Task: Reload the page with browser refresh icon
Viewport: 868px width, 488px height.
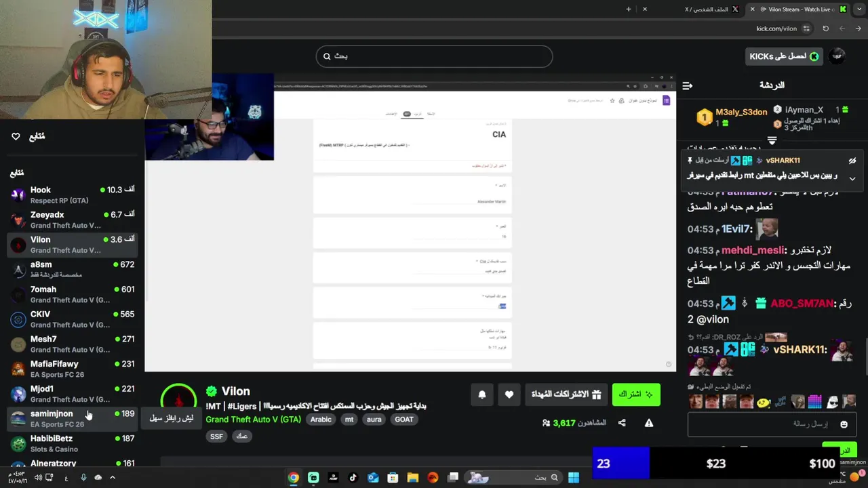Action: tap(825, 28)
